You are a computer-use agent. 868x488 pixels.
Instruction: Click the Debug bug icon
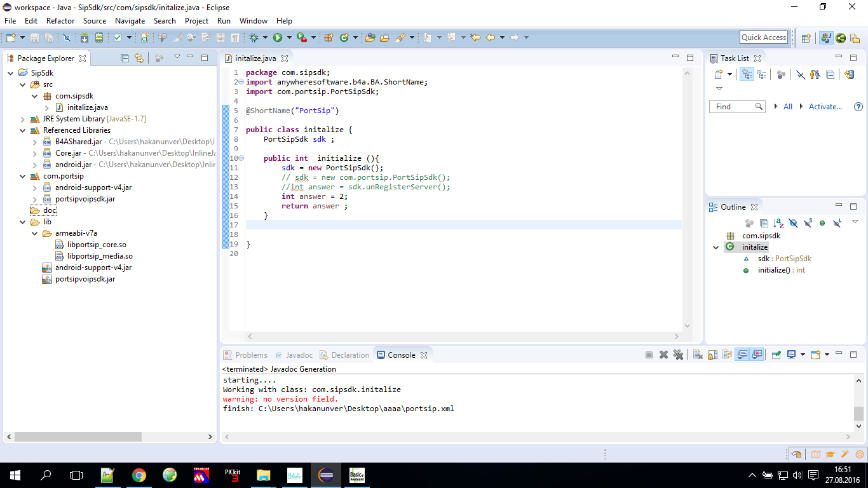click(x=254, y=38)
